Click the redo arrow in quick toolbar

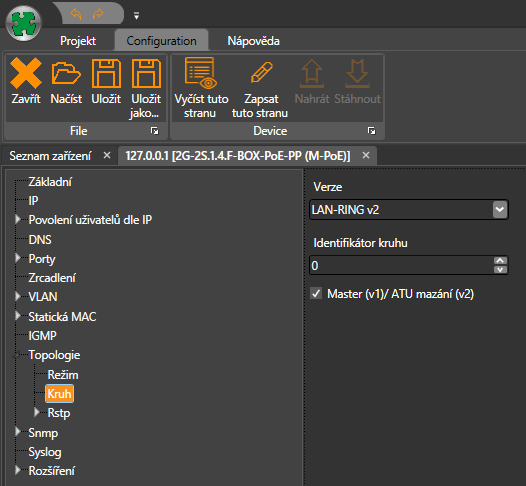(x=98, y=14)
